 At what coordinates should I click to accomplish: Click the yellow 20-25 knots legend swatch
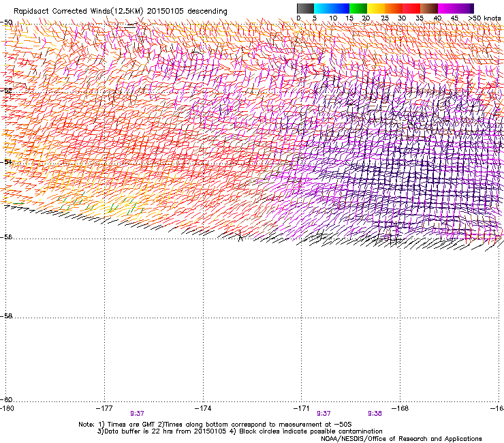[x=376, y=8]
